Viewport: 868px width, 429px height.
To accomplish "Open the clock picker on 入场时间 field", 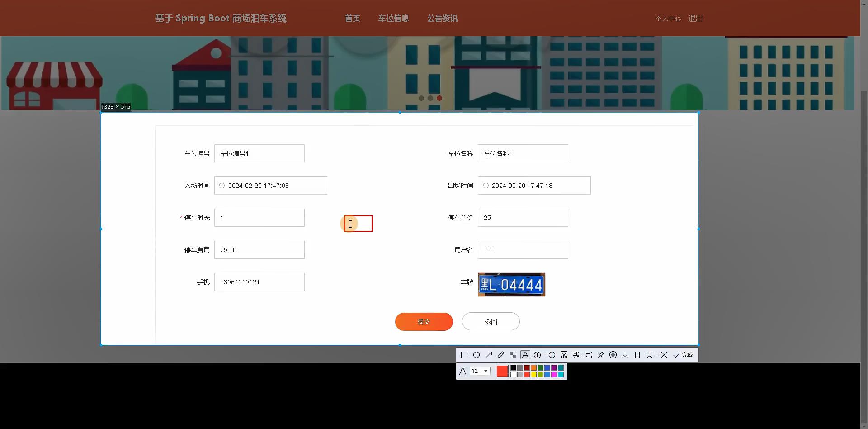I will click(222, 186).
